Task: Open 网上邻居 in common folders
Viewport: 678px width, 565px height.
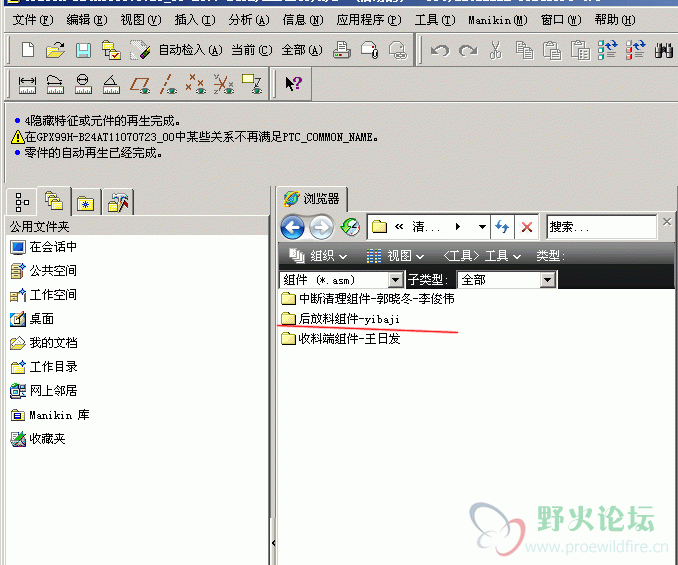Action: coord(44,391)
